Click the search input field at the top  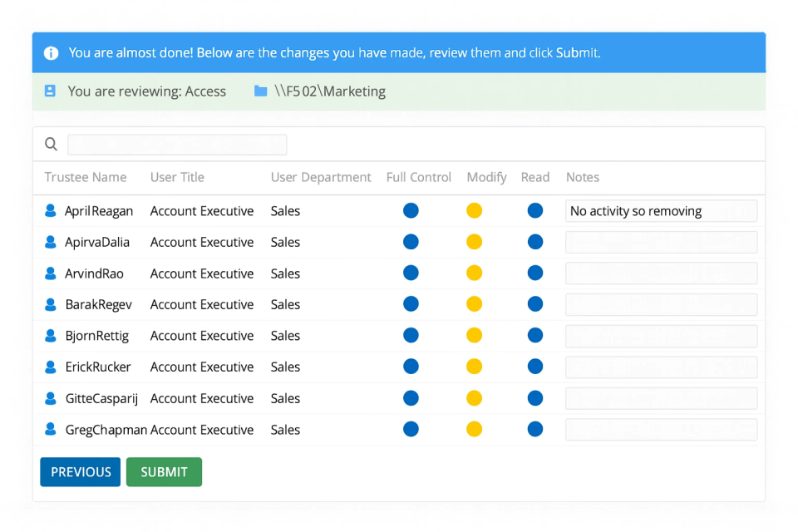[177, 144]
